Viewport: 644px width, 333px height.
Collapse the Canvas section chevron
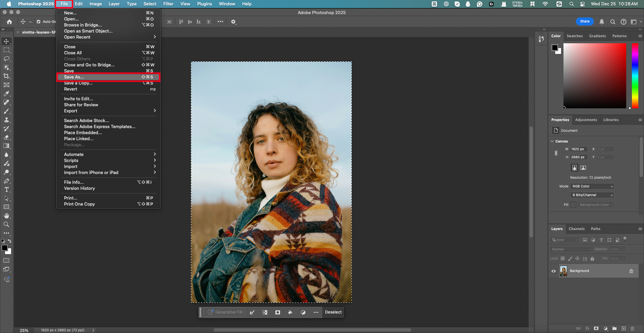(x=552, y=141)
